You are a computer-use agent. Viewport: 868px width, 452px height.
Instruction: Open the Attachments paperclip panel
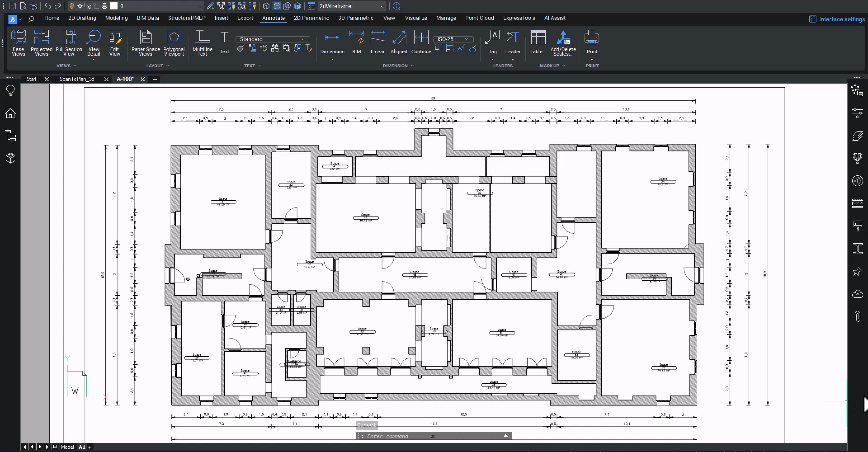[x=858, y=316]
